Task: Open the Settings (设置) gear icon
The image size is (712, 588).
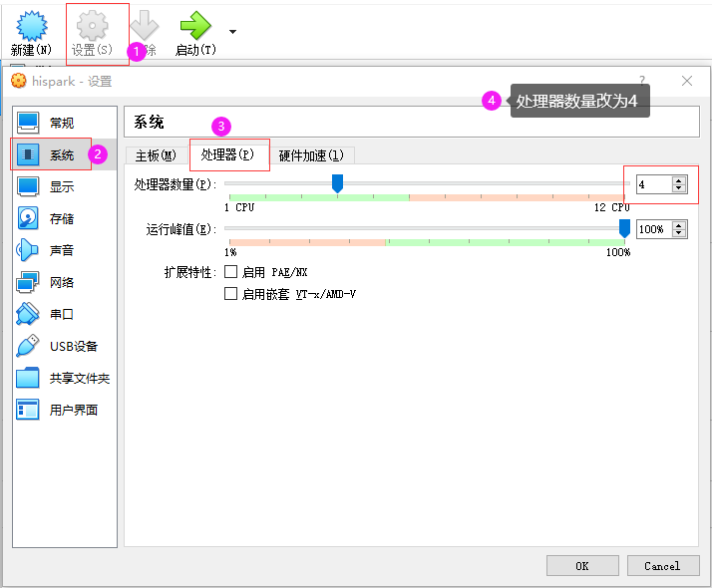Action: [92, 25]
